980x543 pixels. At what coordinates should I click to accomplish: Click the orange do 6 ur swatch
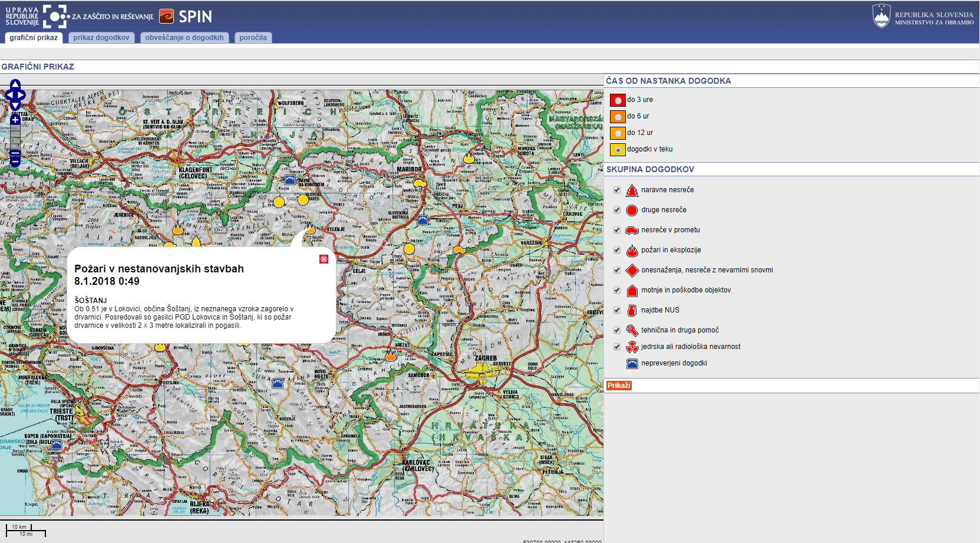click(x=618, y=117)
